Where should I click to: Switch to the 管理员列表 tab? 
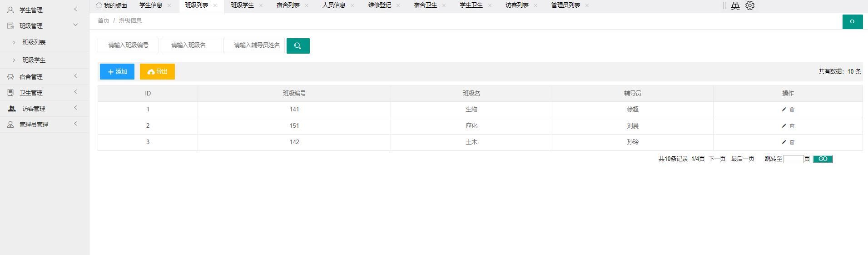click(x=565, y=5)
